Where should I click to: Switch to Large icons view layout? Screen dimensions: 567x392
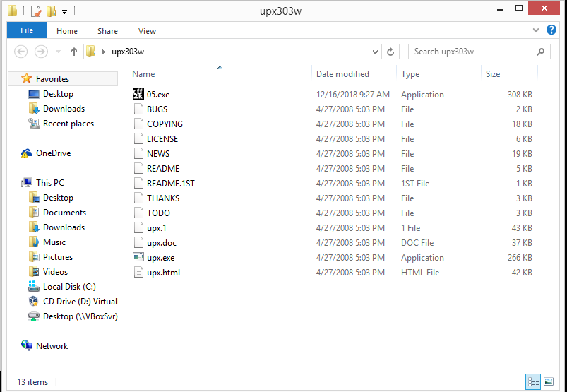pyautogui.click(x=549, y=381)
